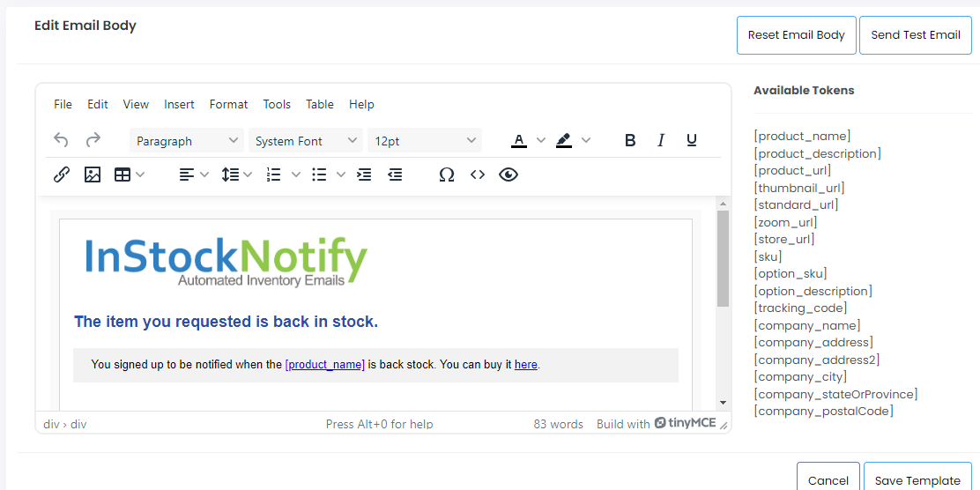The image size is (980, 490).
Task: Click the editor resize handle
Action: (724, 425)
